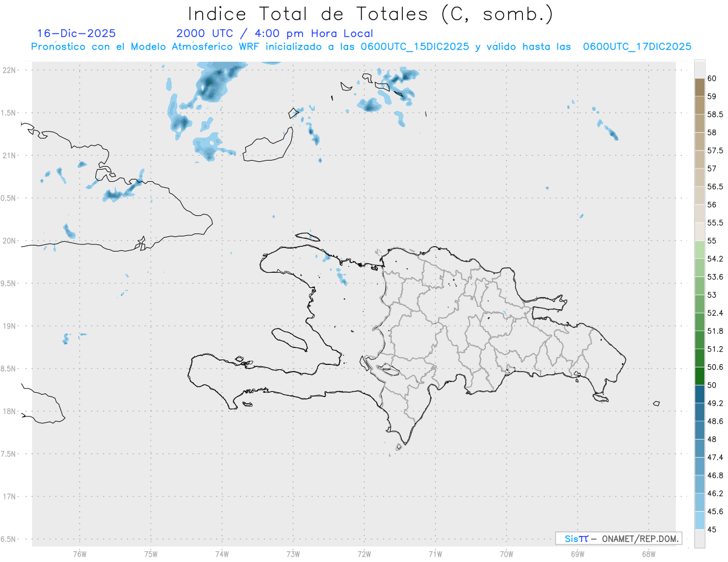Click the 'ONAMET/REP.DOM.' credit label

641,538
